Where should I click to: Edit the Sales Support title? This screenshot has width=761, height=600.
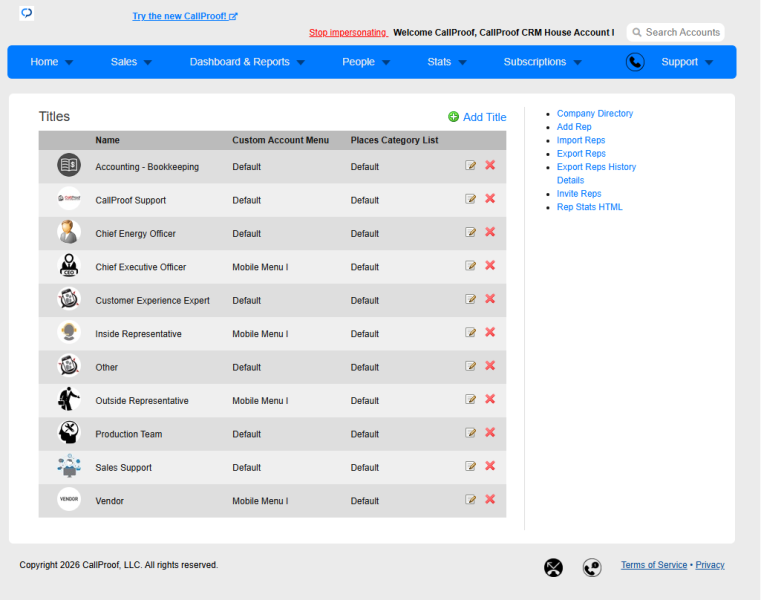pyautogui.click(x=470, y=467)
